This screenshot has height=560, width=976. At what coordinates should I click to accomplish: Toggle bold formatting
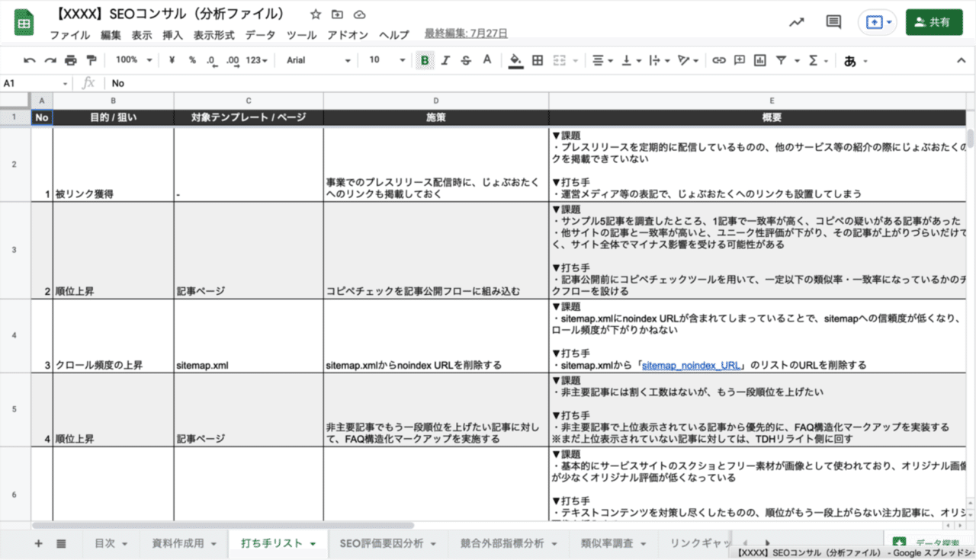425,60
